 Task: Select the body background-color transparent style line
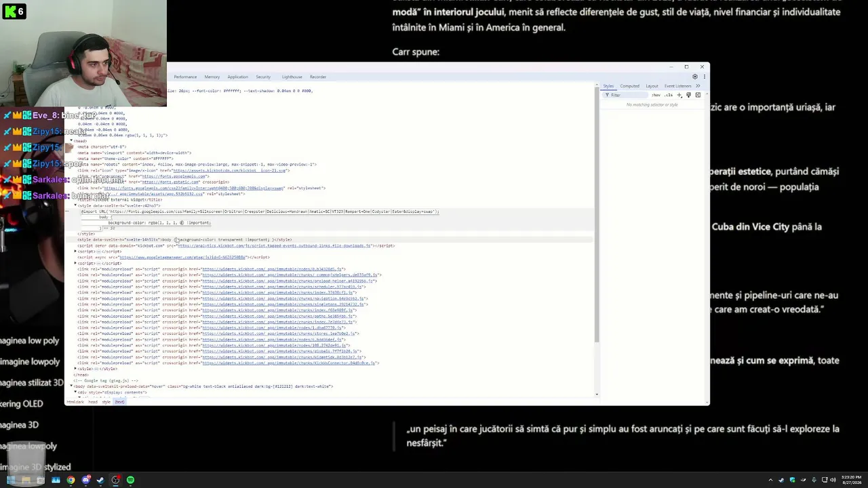[184, 240]
